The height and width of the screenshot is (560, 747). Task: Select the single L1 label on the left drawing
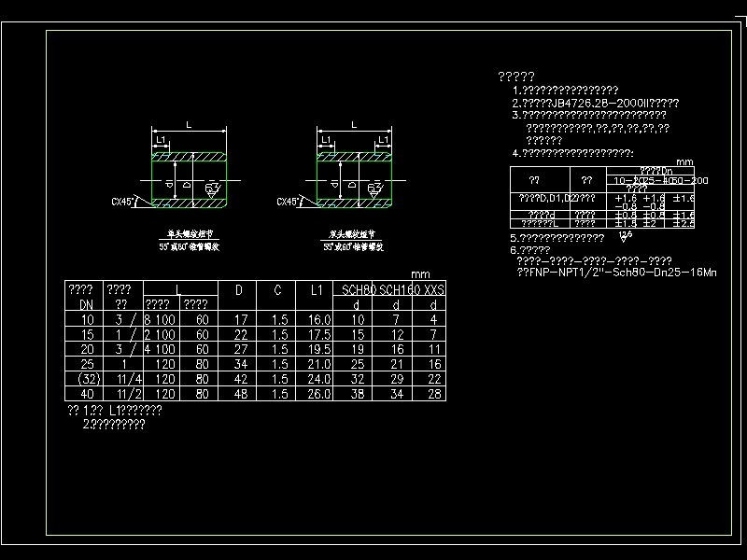click(x=161, y=139)
